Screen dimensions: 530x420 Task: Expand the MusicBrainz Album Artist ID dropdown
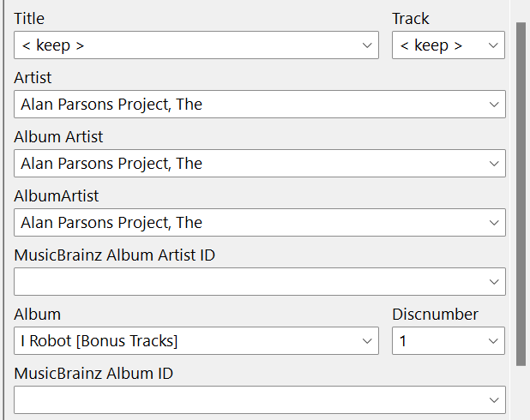click(x=493, y=281)
